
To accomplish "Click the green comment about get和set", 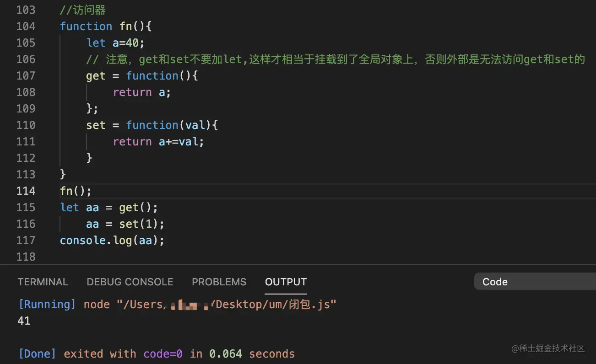I will point(336,59).
